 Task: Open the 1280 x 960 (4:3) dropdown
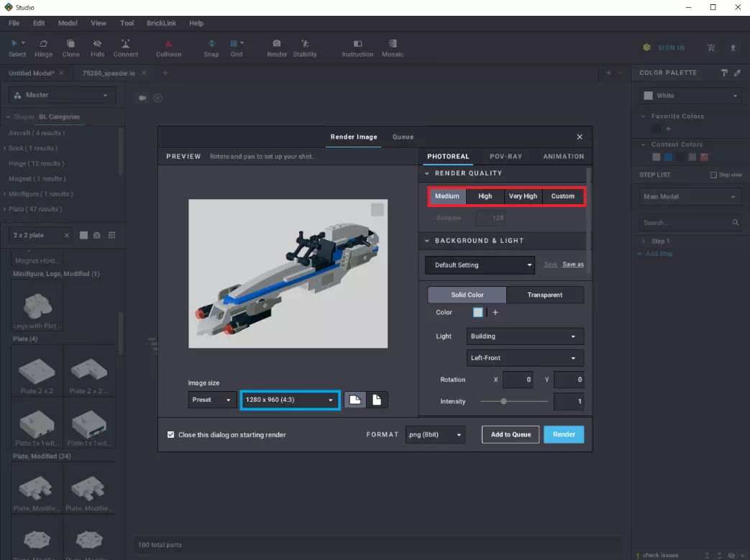290,400
